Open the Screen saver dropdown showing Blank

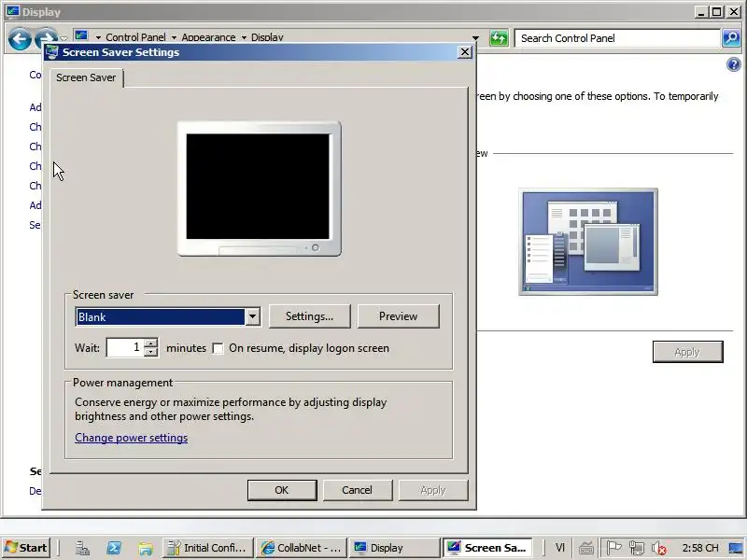click(253, 316)
